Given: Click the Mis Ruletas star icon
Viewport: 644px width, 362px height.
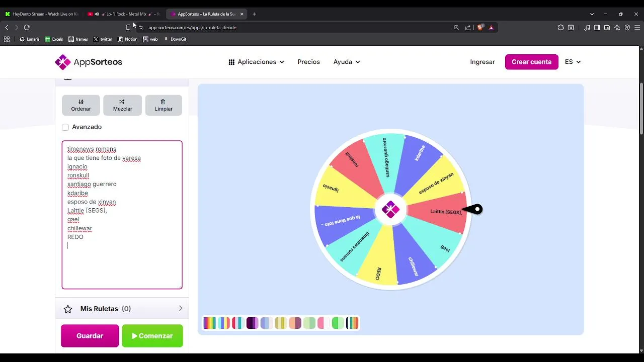Looking at the screenshot, I should coord(68,309).
